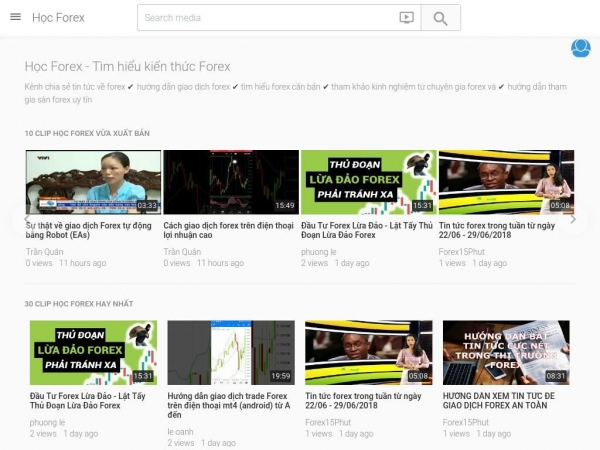This screenshot has width=600, height=450.
Task: Play the 19:59 mt4 android trading video
Action: point(231,352)
